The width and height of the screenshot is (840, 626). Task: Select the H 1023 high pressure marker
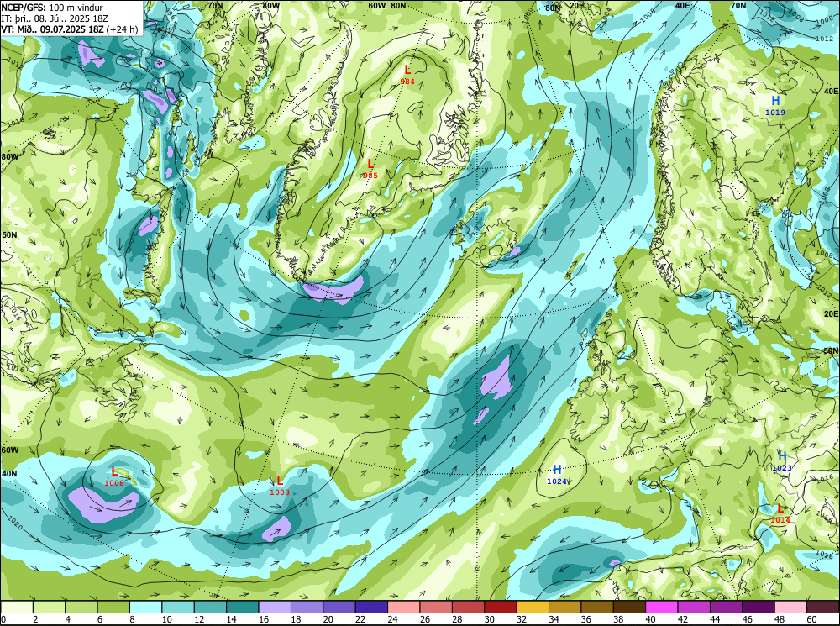[x=782, y=460]
